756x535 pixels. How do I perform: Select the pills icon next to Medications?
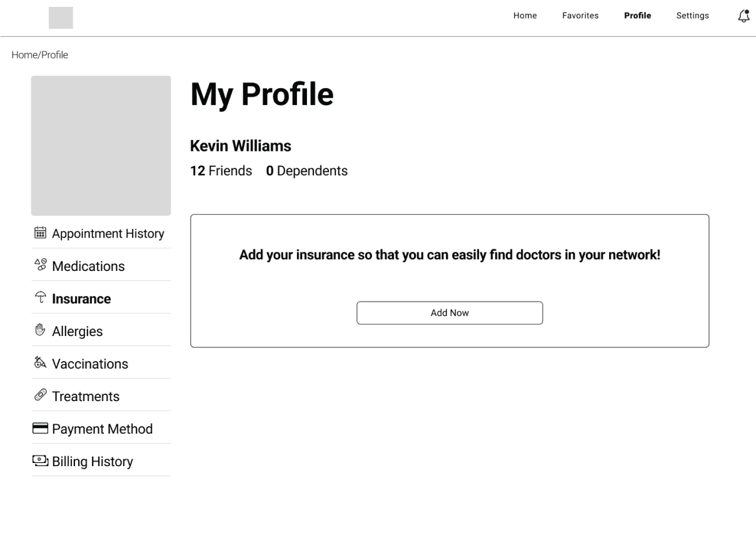(x=40, y=266)
